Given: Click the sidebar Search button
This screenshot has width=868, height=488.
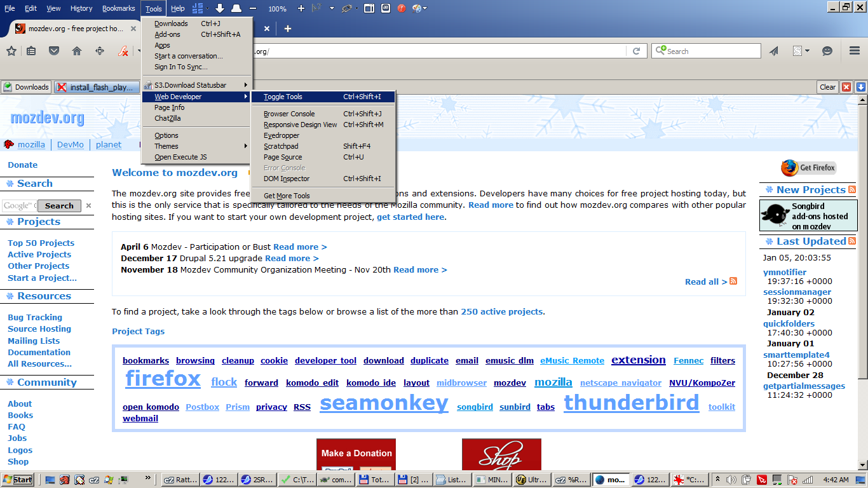Looking at the screenshot, I should (59, 206).
